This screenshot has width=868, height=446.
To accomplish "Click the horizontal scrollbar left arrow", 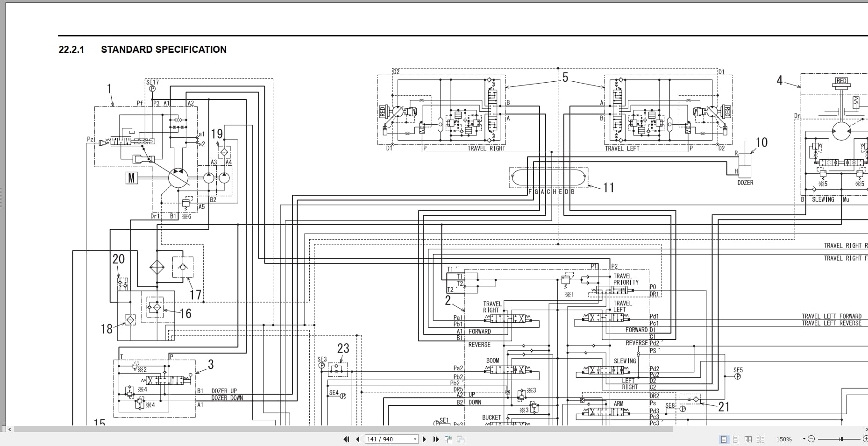I will (10, 429).
